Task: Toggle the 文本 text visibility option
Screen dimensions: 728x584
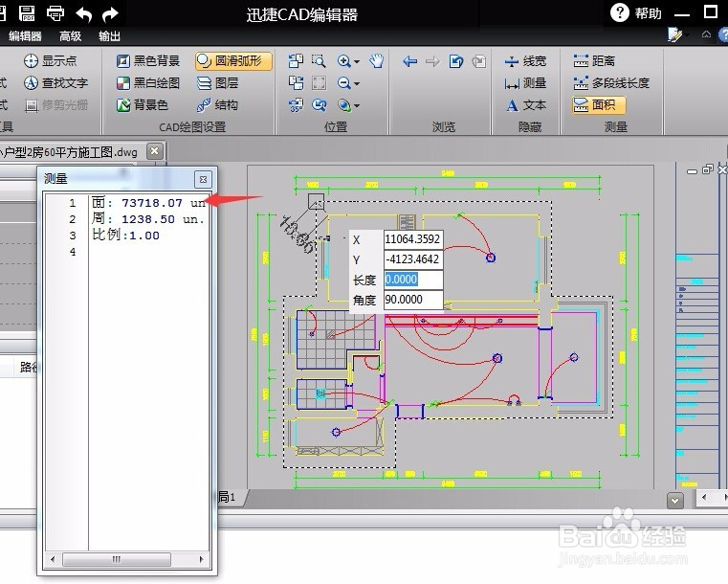Action: 525,105
